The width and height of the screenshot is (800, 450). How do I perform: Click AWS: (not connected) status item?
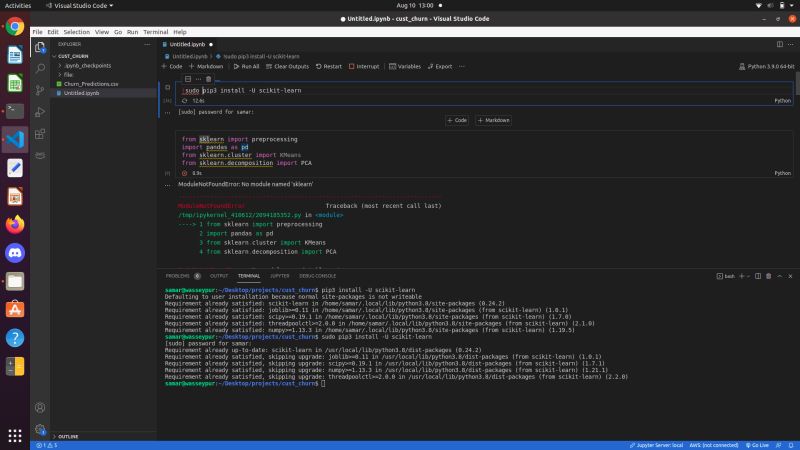714,445
